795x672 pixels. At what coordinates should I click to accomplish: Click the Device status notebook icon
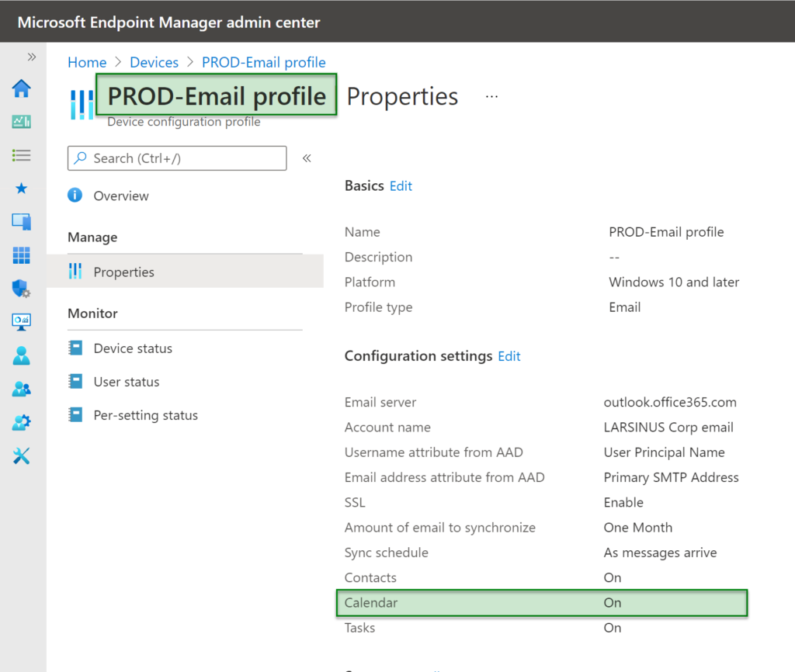coord(75,348)
